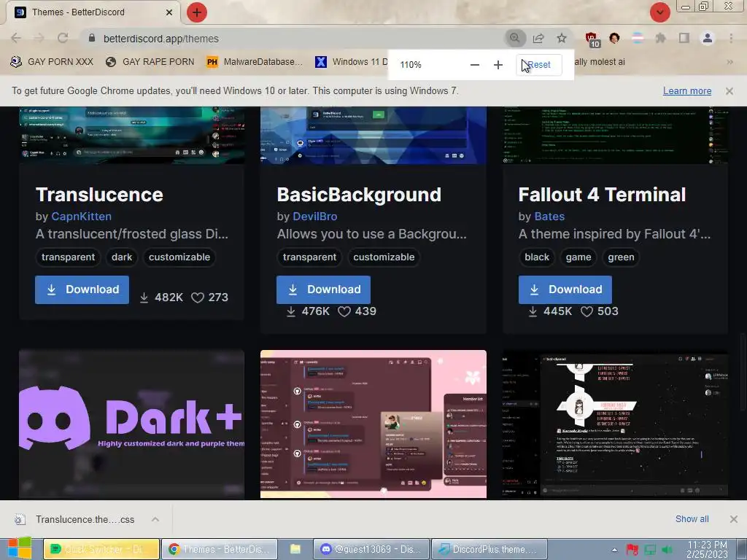Open the pink theme preview image
The image size is (747, 560).
(x=373, y=424)
